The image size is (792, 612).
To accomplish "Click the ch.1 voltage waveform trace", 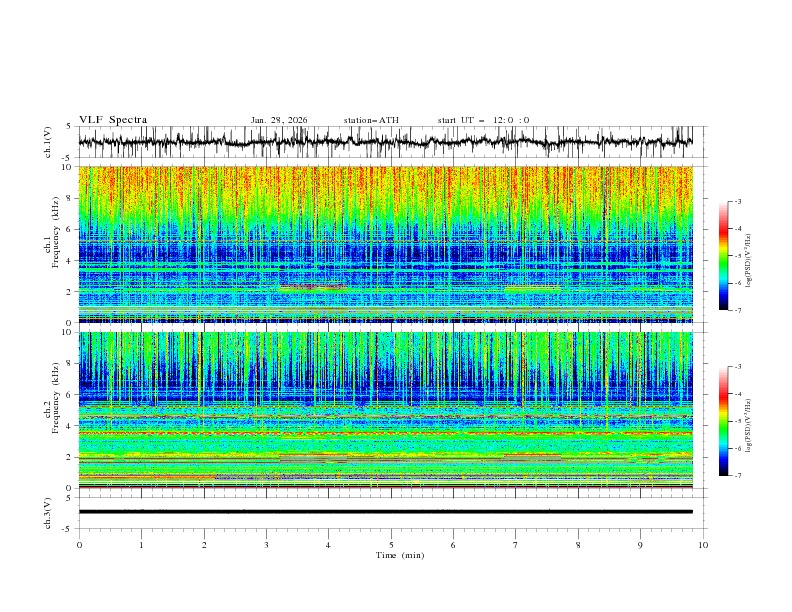I will 385,142.
